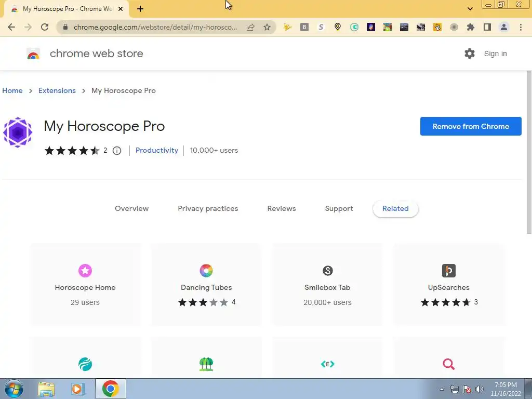Open the Productivity category link
The image size is (532, 399).
pos(157,150)
